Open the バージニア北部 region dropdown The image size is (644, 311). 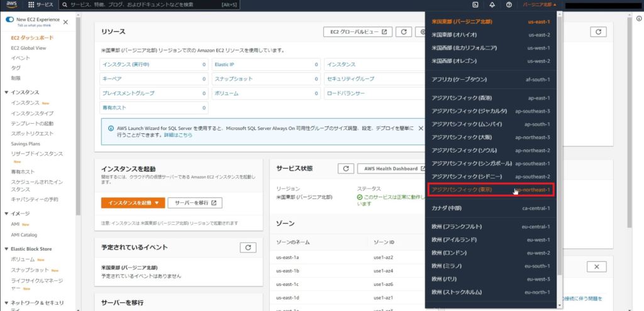[540, 5]
